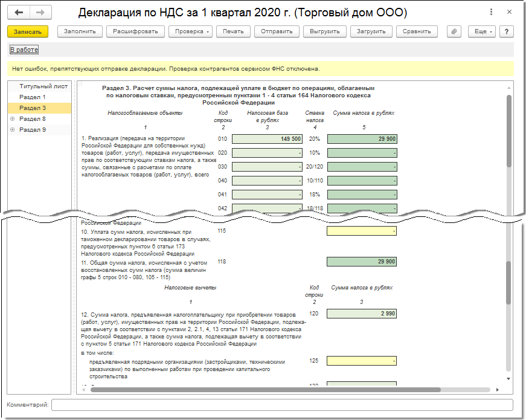Expand the Раздел 9 tree node
This screenshot has width=526, height=420.
click(x=13, y=129)
